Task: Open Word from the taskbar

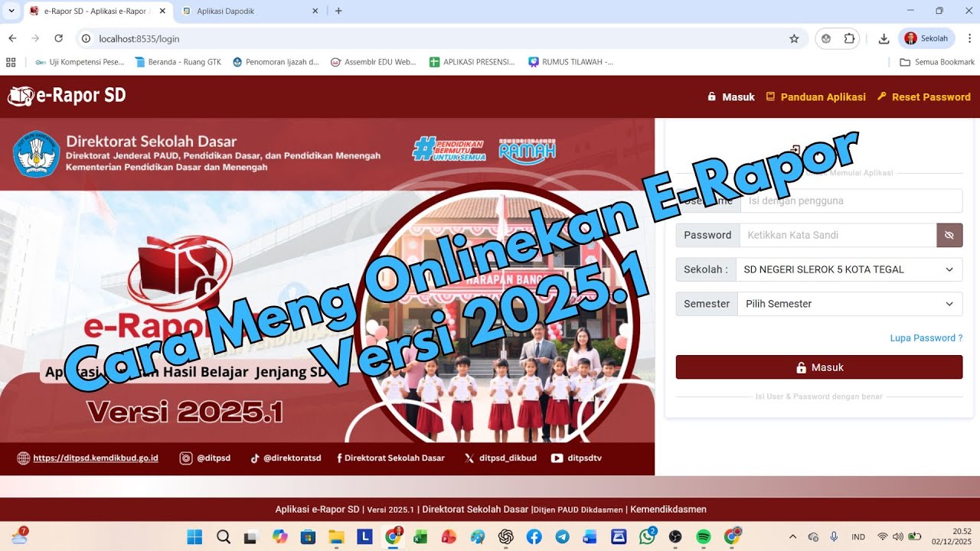Action: (x=590, y=536)
